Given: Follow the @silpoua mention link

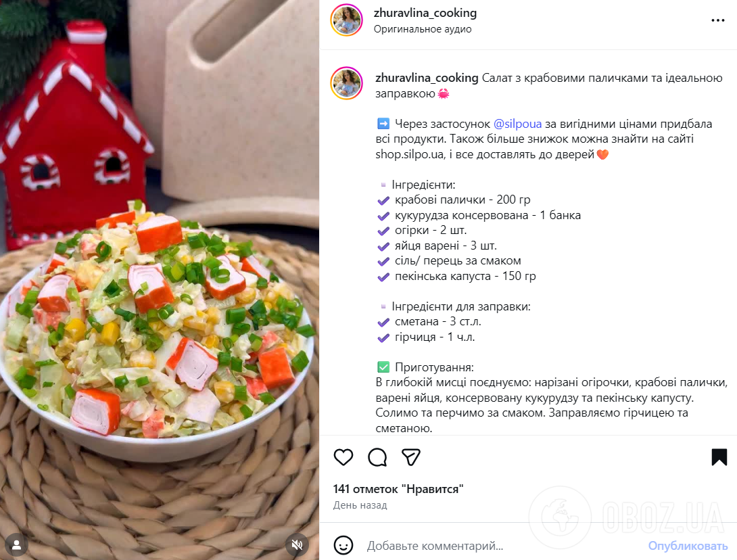Looking at the screenshot, I should coord(517,124).
